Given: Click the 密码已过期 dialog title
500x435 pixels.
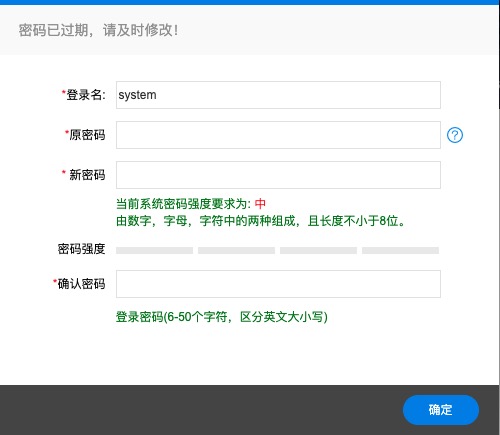Looking at the screenshot, I should point(98,30).
